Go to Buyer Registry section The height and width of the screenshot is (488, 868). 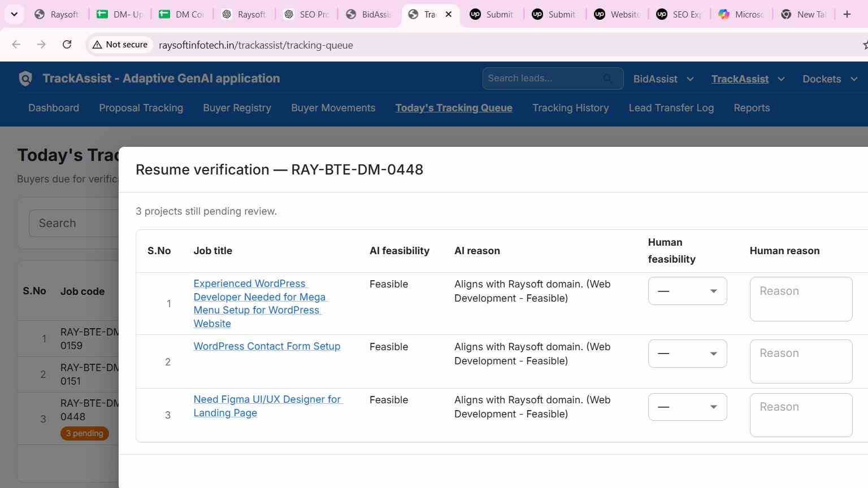pos(237,108)
